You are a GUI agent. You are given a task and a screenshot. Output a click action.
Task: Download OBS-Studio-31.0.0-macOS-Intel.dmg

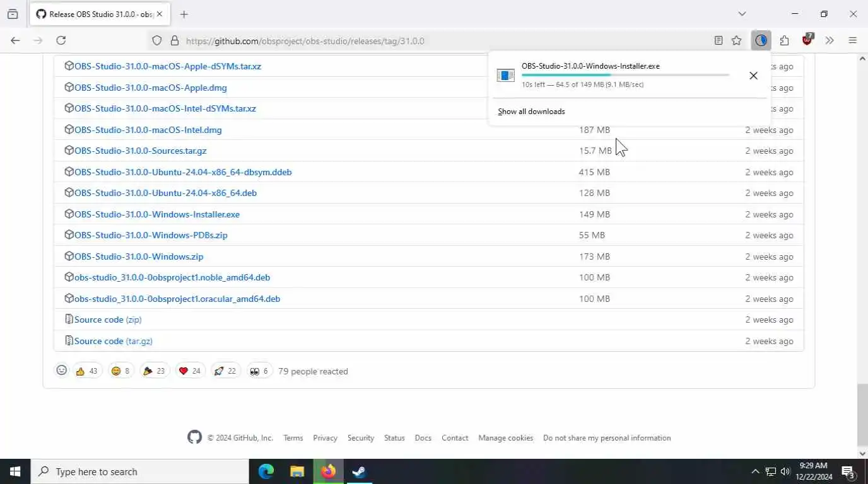pyautogui.click(x=148, y=130)
